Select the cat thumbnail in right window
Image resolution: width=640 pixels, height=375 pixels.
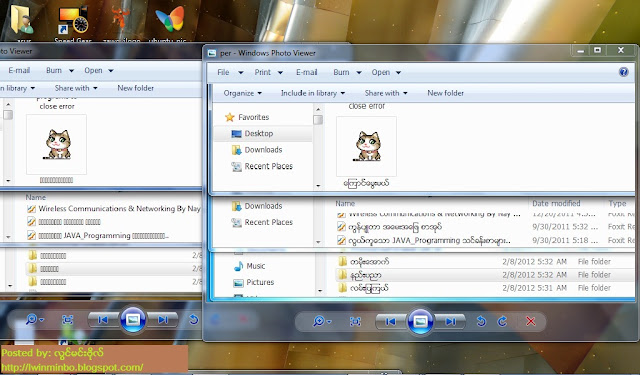click(367, 146)
